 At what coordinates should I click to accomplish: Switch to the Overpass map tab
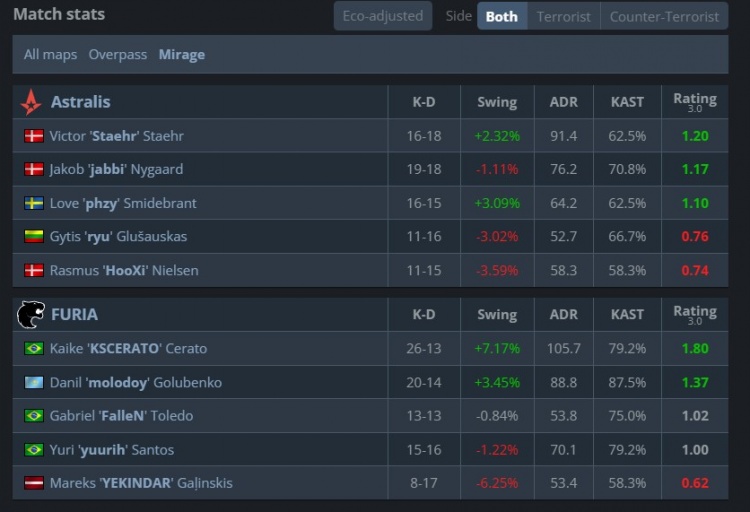point(117,55)
